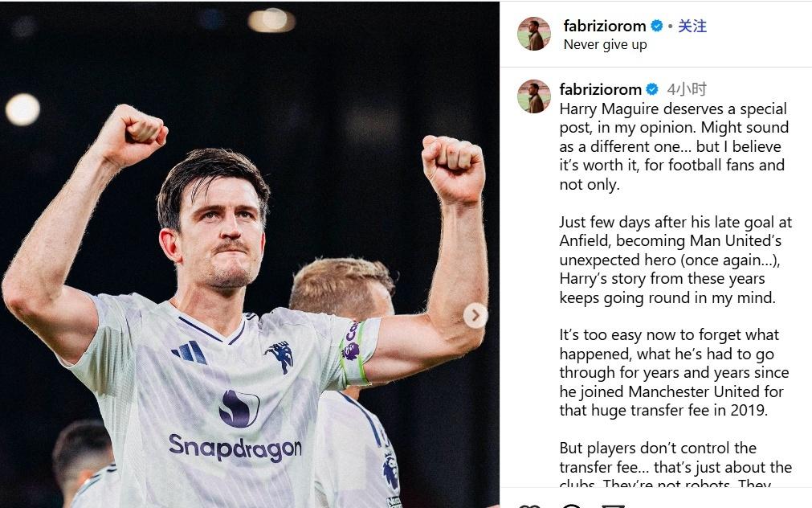Click verified badge next to header username
The width and height of the screenshot is (812, 508).
657,26
